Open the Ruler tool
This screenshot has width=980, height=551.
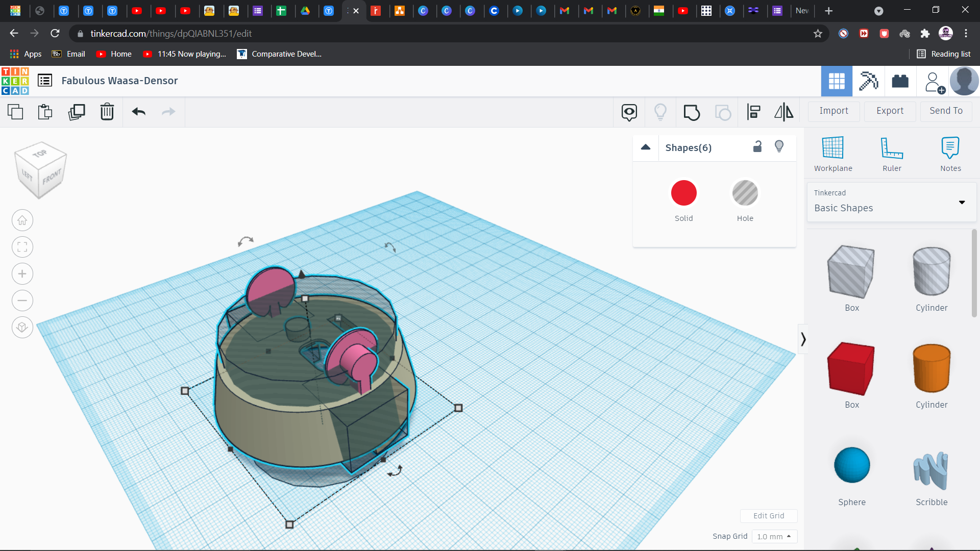[x=891, y=154]
